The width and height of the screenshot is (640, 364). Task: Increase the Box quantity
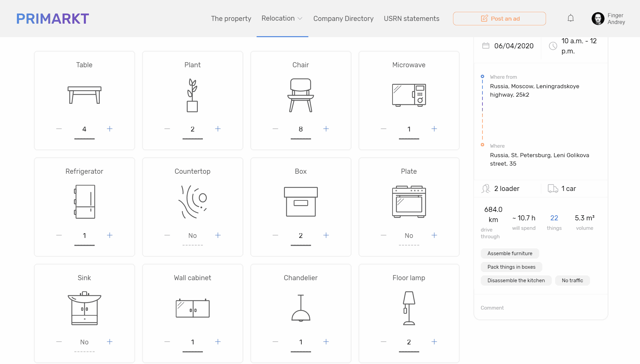(x=326, y=235)
